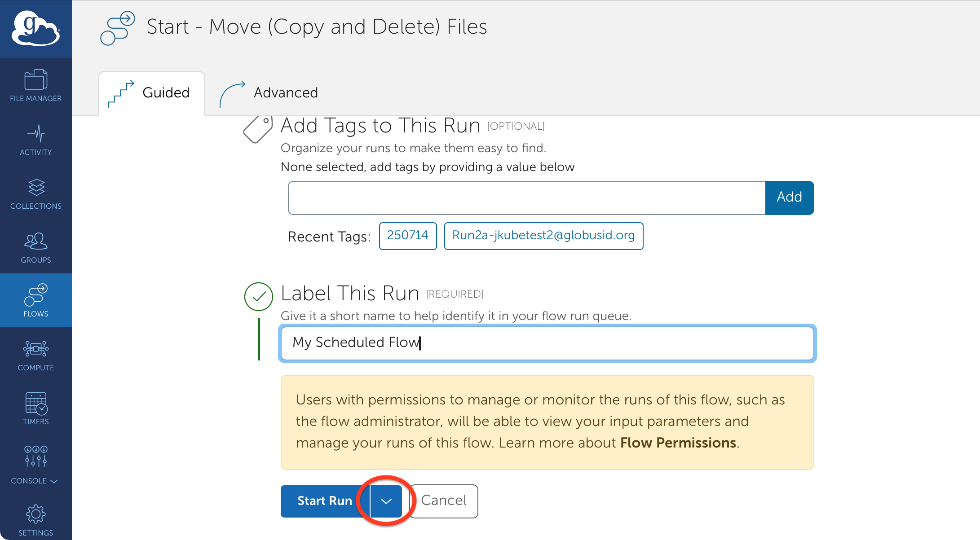Expand the Console sidebar menu

click(x=35, y=465)
